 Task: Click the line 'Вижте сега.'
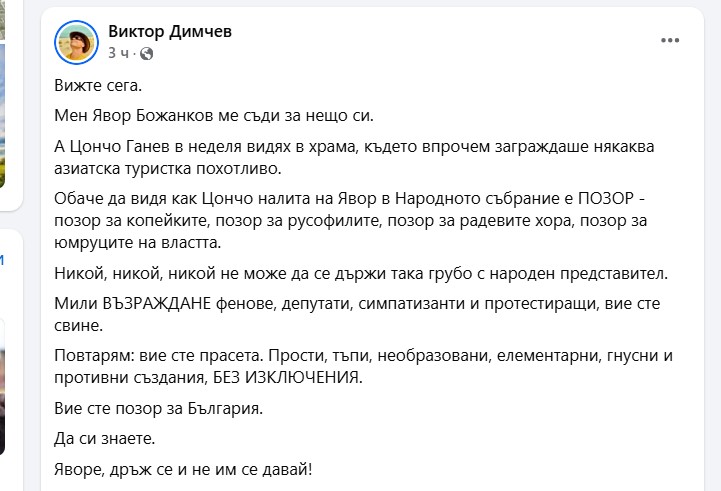[98, 86]
